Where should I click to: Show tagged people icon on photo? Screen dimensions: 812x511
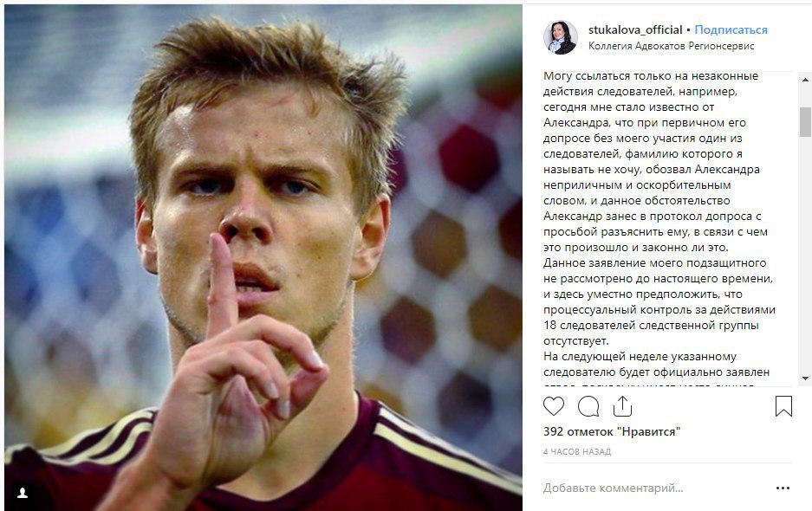tap(23, 494)
